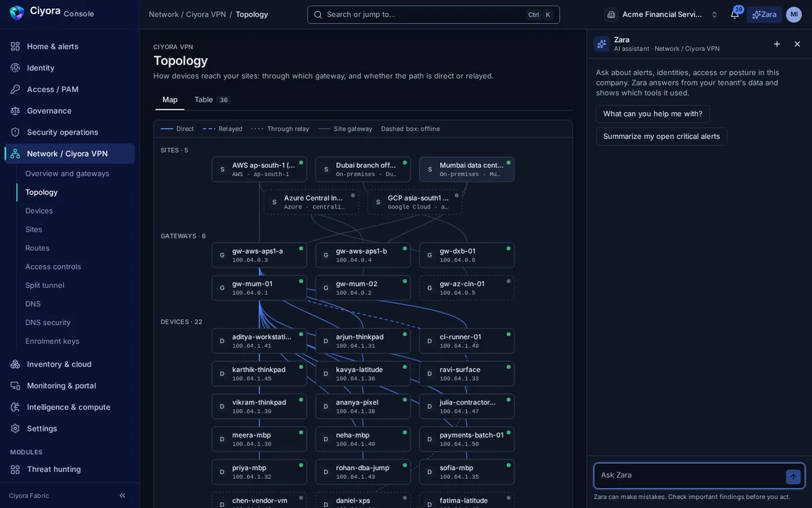The width and height of the screenshot is (812, 508).
Task: Select gateway gw-aws-aps1-b node
Action: click(x=363, y=255)
